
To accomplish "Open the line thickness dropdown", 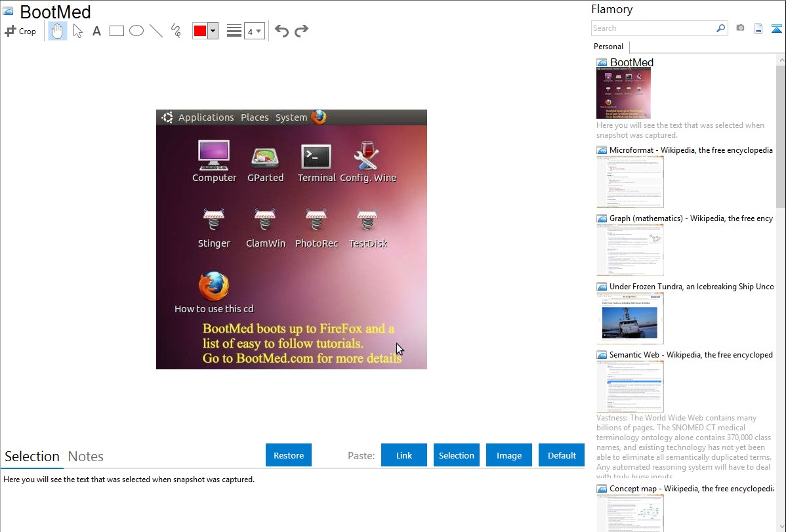I will click(254, 31).
